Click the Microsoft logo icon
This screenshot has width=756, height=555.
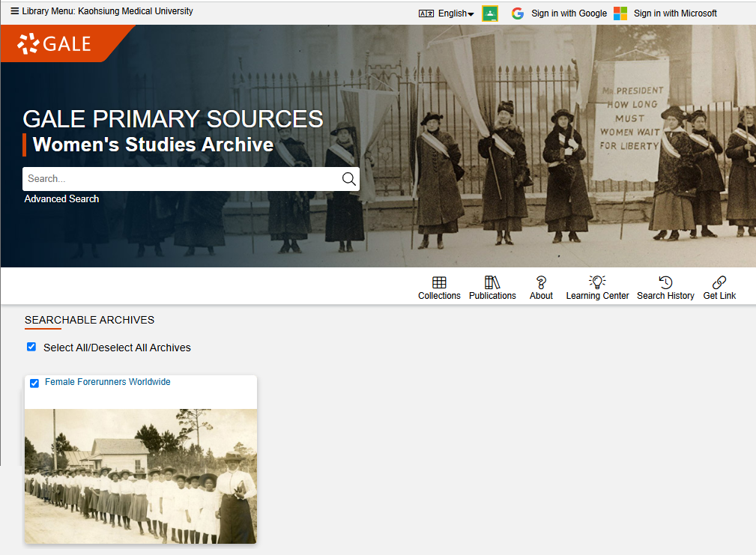(620, 13)
